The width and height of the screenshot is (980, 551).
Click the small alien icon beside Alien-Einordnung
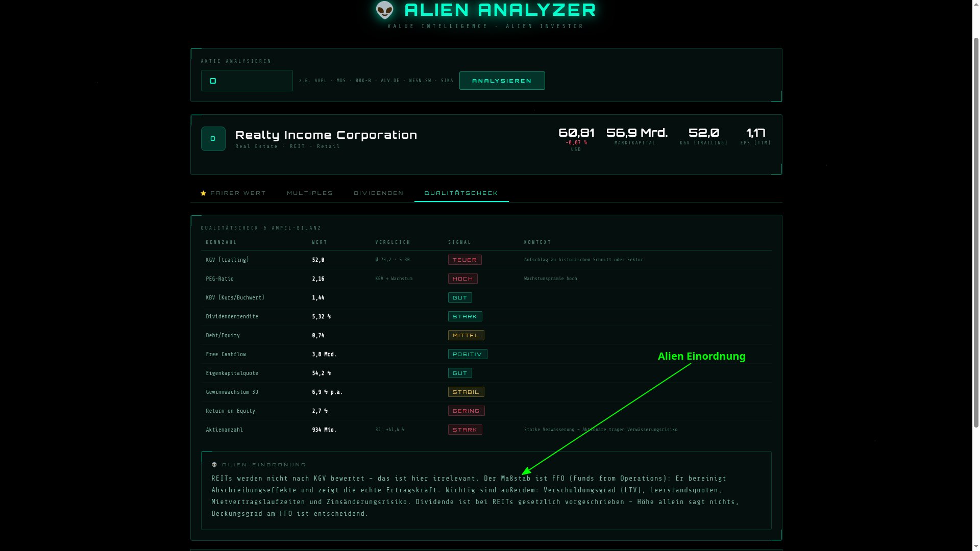click(214, 465)
